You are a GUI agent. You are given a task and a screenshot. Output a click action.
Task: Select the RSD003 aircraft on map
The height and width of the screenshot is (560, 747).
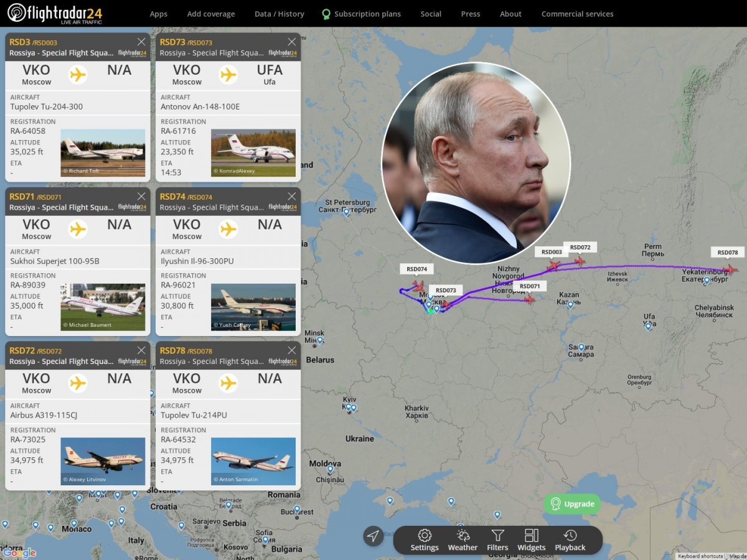(x=553, y=265)
